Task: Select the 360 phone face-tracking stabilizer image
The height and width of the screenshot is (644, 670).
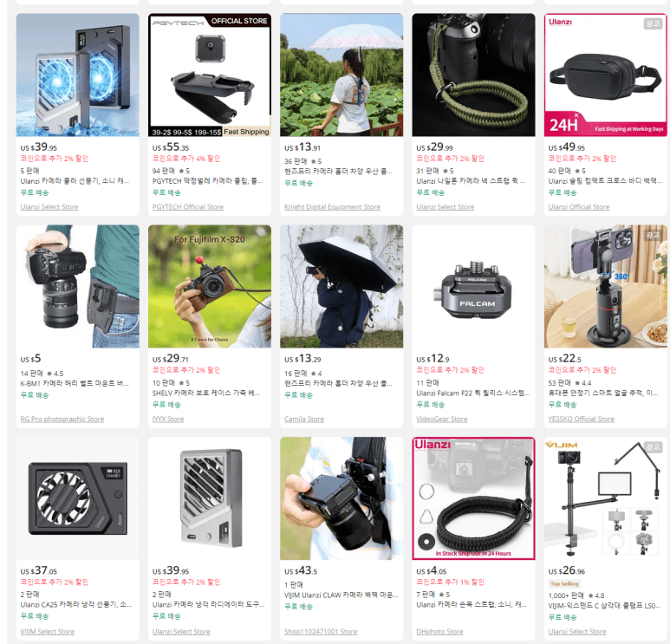Action: (x=606, y=286)
